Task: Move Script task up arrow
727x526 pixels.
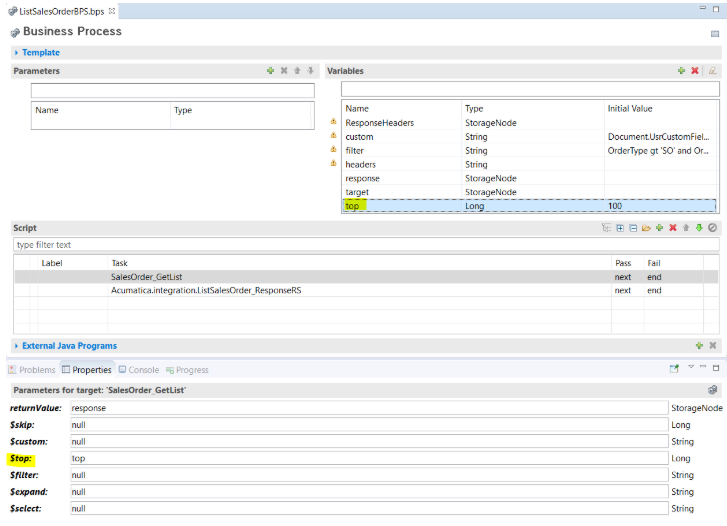Action: (x=686, y=228)
